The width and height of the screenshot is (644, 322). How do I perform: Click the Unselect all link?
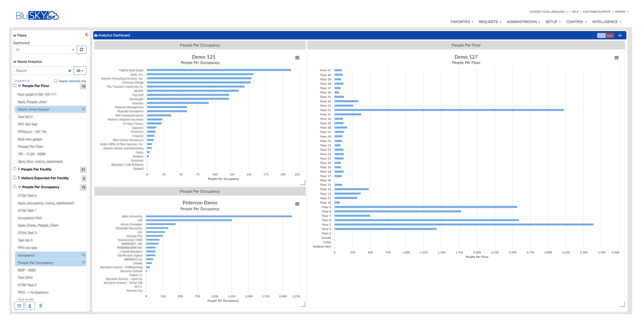click(22, 81)
